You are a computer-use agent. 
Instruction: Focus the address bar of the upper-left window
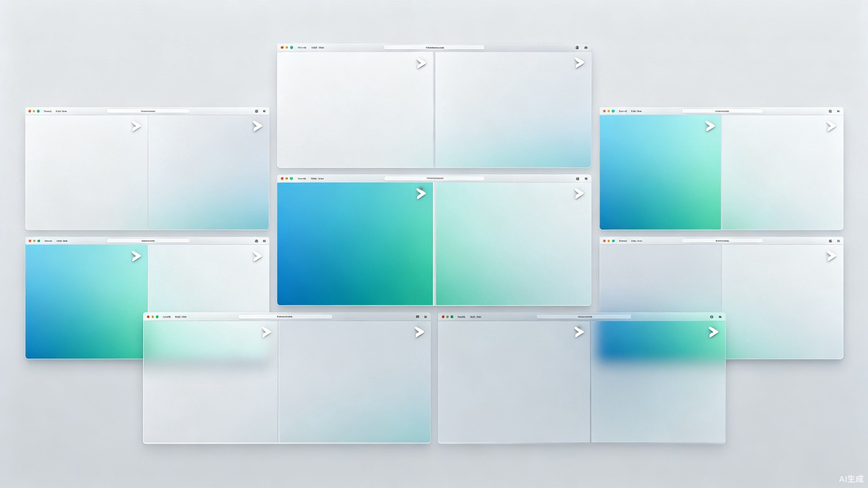pyautogui.click(x=148, y=111)
